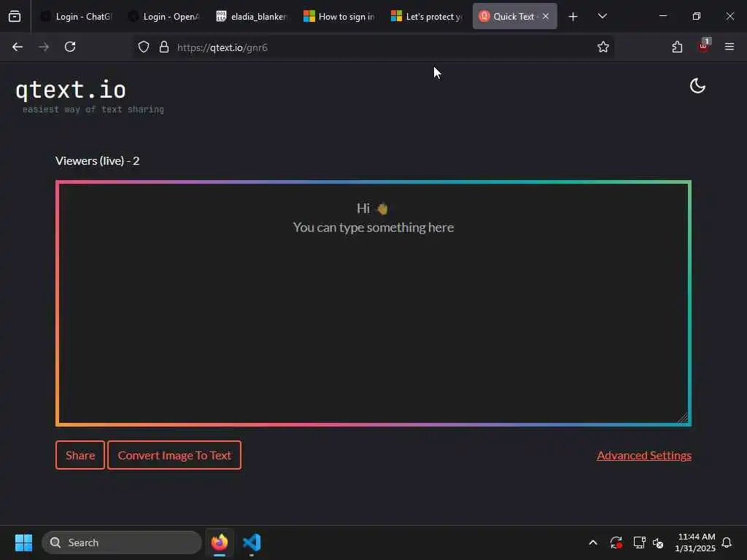Viewport: 747px width, 560px height.
Task: Click the taskbar Search box
Action: click(122, 542)
